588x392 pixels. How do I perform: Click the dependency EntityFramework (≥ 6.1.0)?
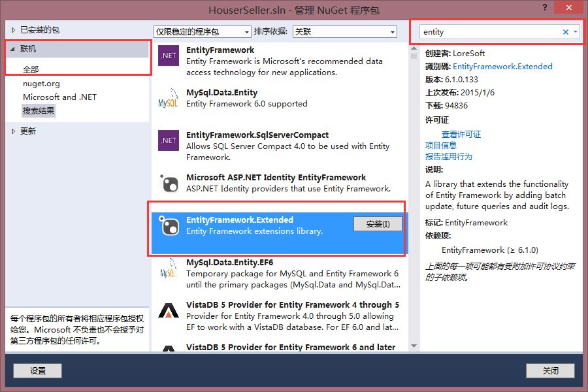[x=490, y=250]
